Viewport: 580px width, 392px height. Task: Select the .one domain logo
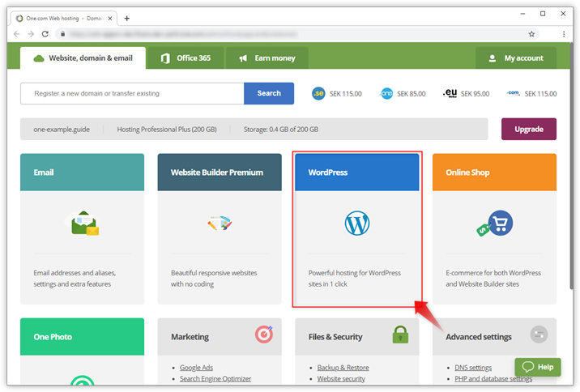(x=386, y=94)
